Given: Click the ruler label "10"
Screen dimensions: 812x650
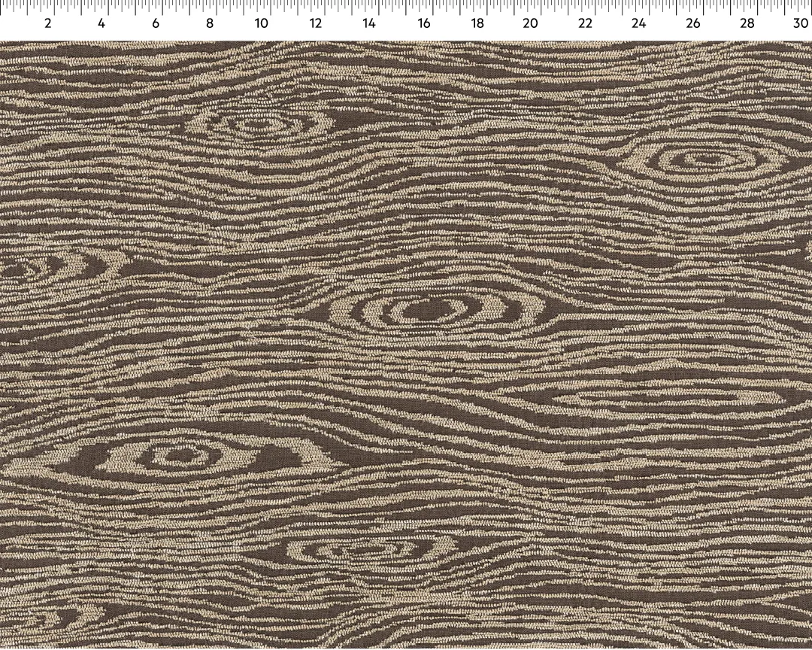Looking at the screenshot, I should (x=262, y=23).
